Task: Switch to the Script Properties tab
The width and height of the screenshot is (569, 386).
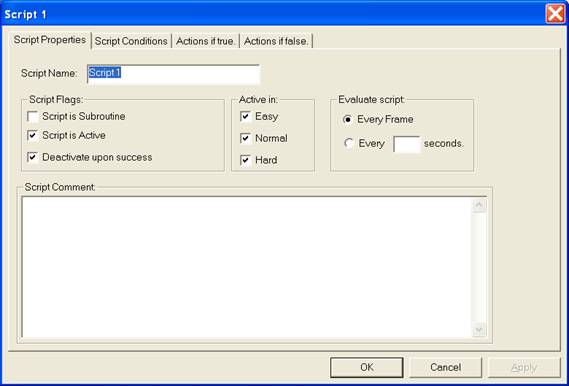Action: tap(50, 40)
